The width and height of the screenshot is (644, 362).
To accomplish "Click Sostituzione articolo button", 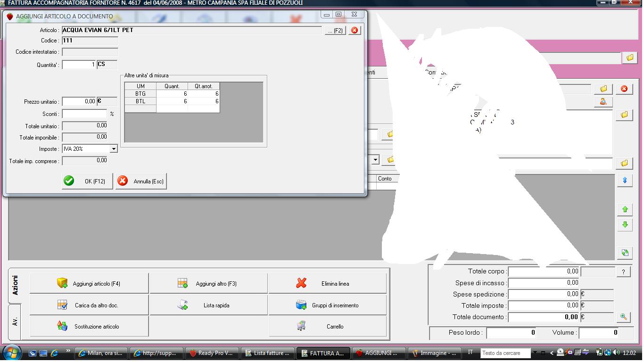I will pos(89,326).
